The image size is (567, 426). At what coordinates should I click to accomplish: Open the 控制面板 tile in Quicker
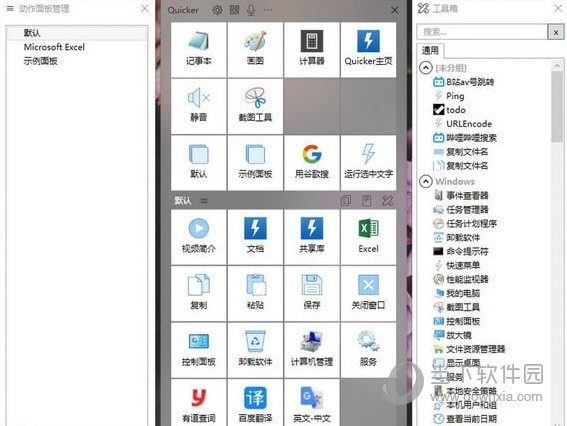tap(199, 350)
